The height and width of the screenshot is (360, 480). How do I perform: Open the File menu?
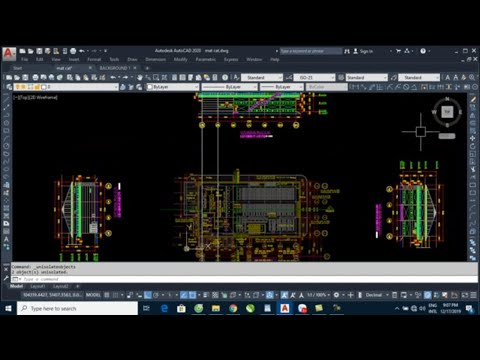[x=25, y=60]
